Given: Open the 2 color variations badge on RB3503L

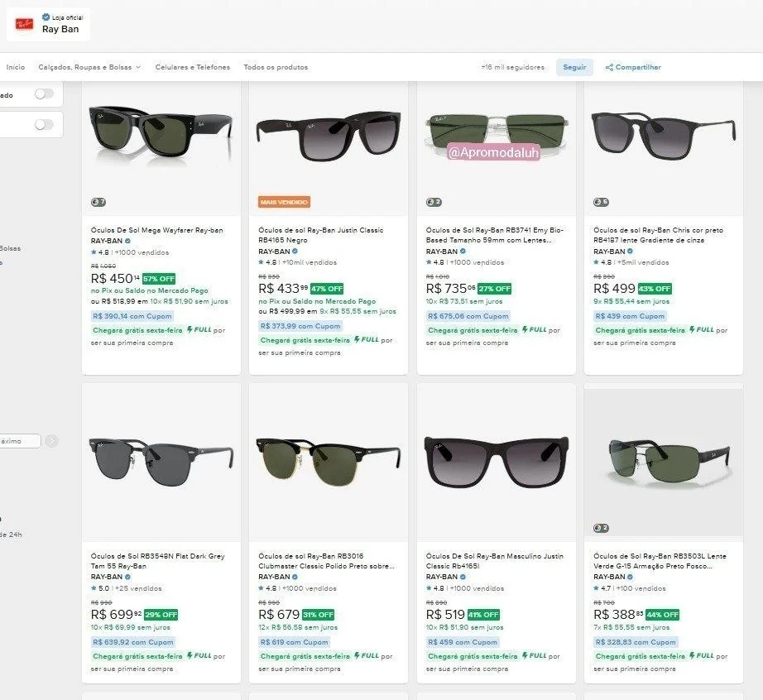Looking at the screenshot, I should click(x=601, y=528).
